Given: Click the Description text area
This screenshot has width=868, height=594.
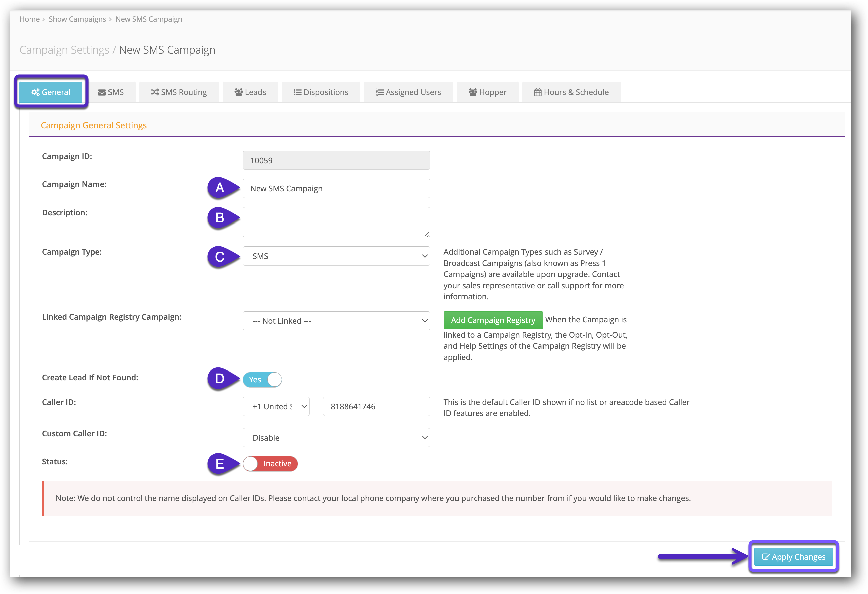Looking at the screenshot, I should (x=336, y=222).
